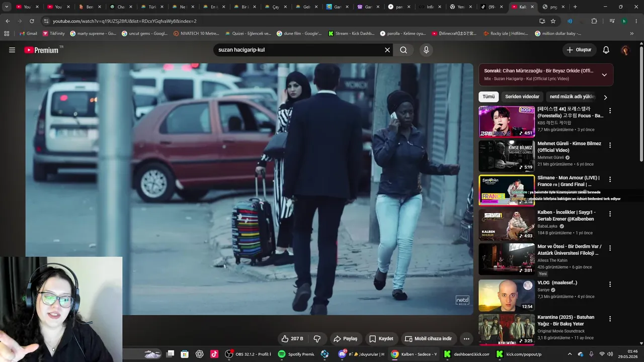This screenshot has width=644, height=362.
Task: Open options for Mehmet Güreli video
Action: click(x=610, y=145)
